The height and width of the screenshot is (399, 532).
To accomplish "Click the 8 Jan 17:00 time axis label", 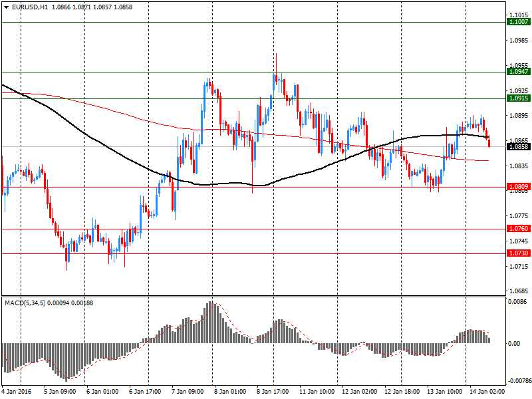I will pos(273,392).
